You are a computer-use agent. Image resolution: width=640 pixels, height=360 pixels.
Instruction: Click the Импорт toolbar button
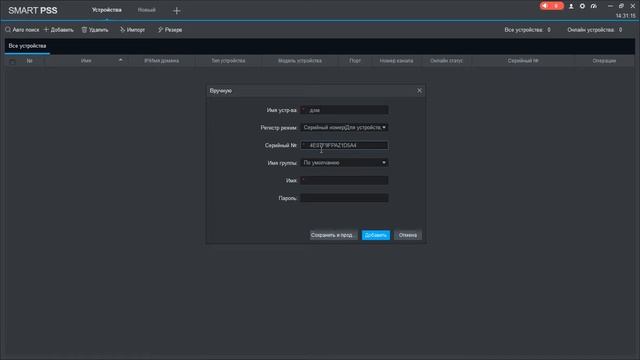click(132, 30)
